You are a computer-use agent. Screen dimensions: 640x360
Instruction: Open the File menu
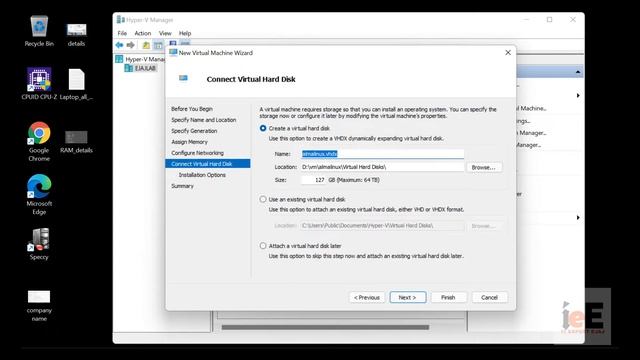(122, 33)
